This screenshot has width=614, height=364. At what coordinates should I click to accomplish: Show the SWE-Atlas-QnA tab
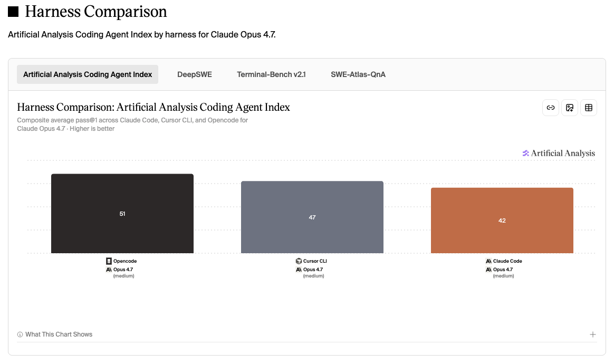click(358, 74)
